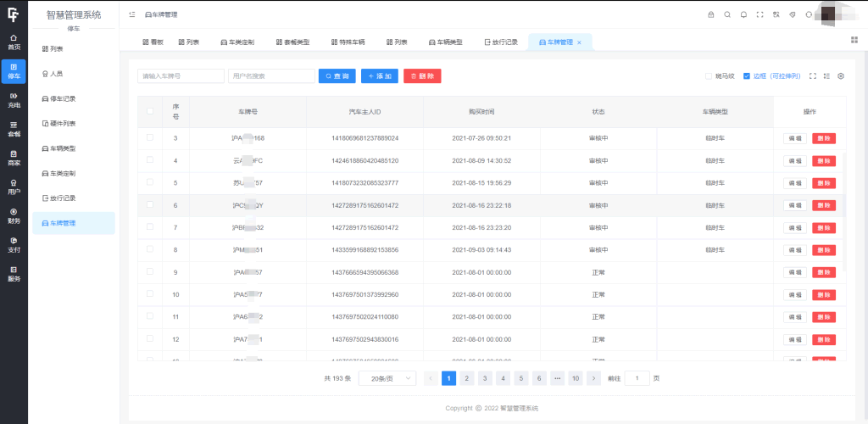The height and width of the screenshot is (424, 868).
Task: Enable the 斑马纹 zebra stripe checkbox
Action: click(x=709, y=76)
